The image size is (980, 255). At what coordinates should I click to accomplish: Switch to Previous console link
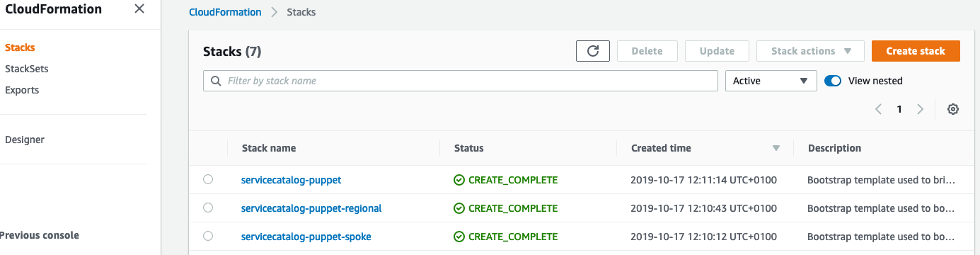[39, 235]
